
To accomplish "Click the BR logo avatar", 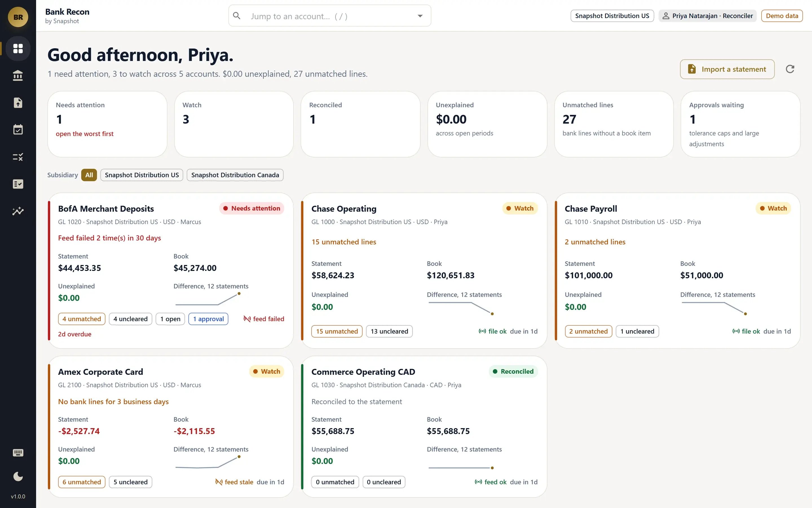I will (18, 17).
